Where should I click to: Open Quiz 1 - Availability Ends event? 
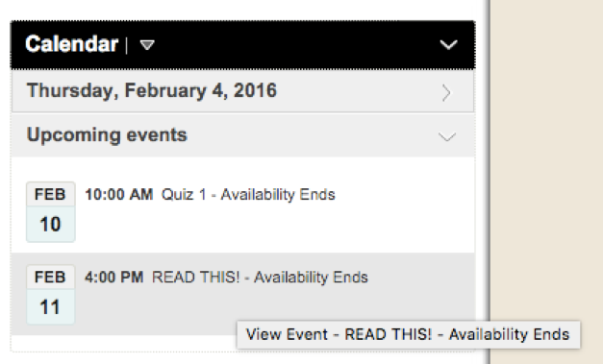(x=248, y=195)
